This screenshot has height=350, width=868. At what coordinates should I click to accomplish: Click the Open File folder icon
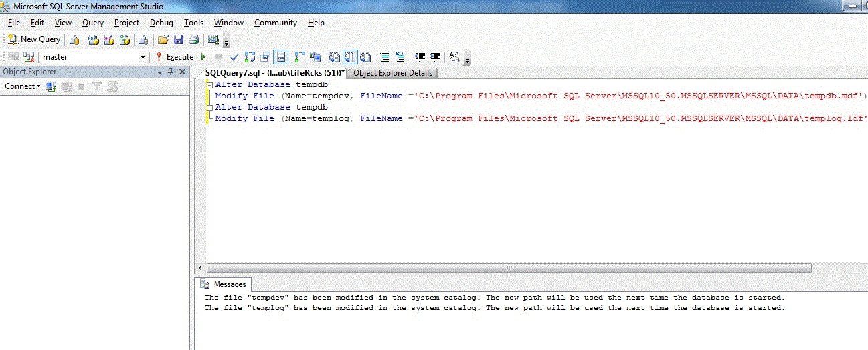pyautogui.click(x=163, y=39)
